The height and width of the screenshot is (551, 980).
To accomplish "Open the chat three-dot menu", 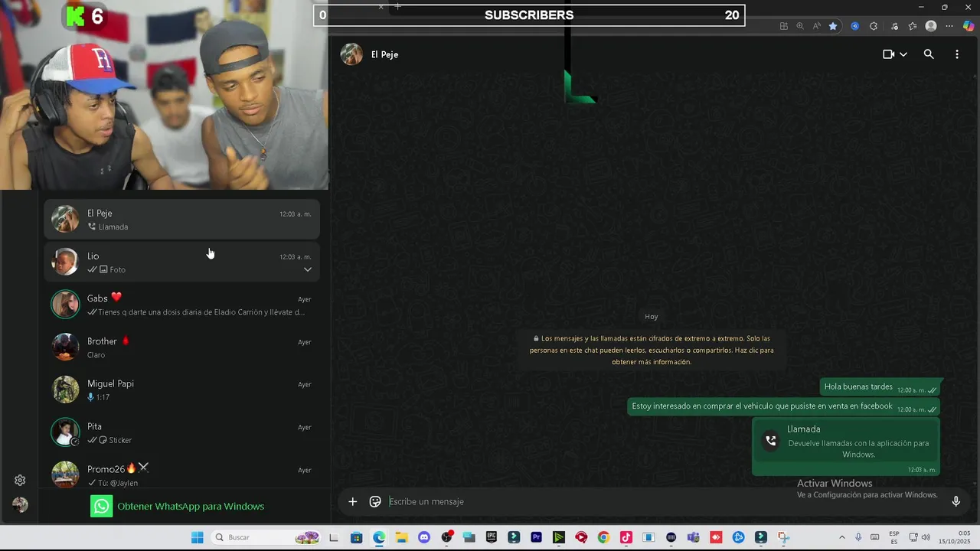I will click(957, 54).
